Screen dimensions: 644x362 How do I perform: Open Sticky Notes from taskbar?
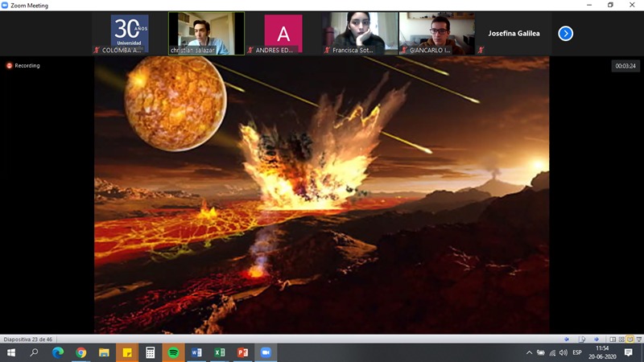tap(127, 352)
